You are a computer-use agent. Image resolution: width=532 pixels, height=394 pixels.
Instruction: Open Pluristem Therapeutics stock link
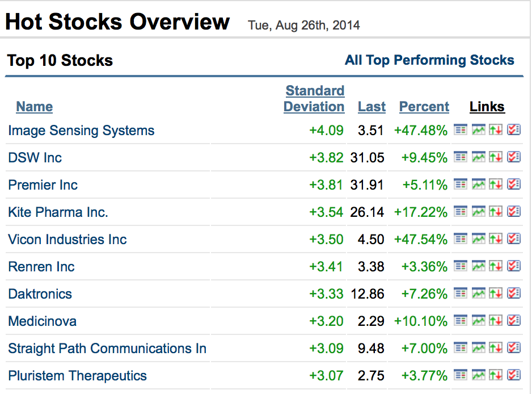tap(77, 376)
